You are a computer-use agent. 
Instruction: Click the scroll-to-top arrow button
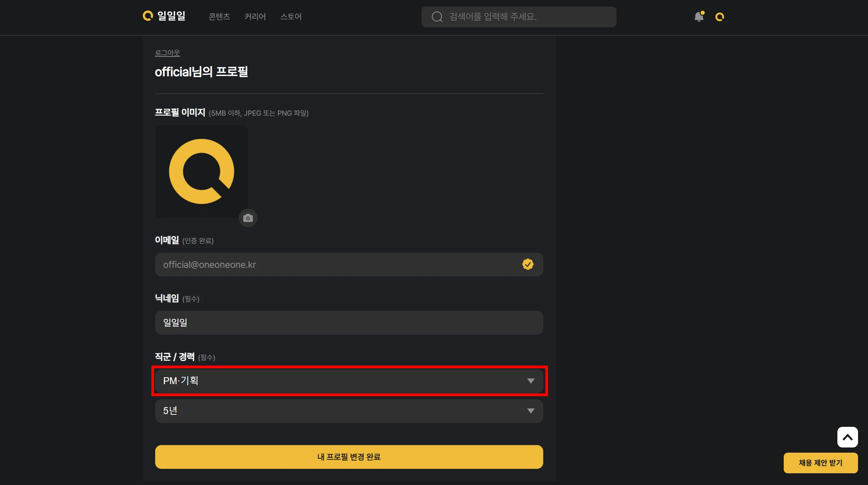pos(847,437)
